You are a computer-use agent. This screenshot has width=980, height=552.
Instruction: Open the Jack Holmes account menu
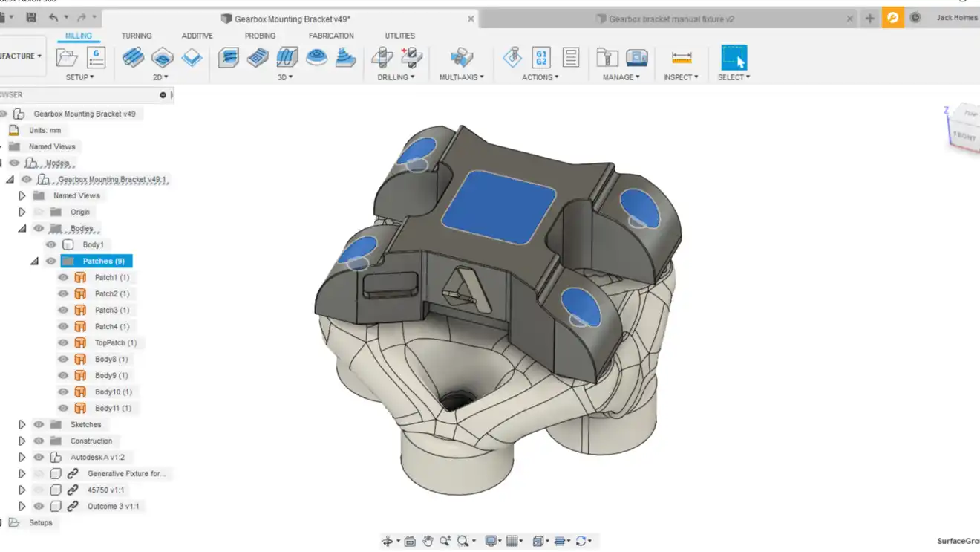(957, 18)
